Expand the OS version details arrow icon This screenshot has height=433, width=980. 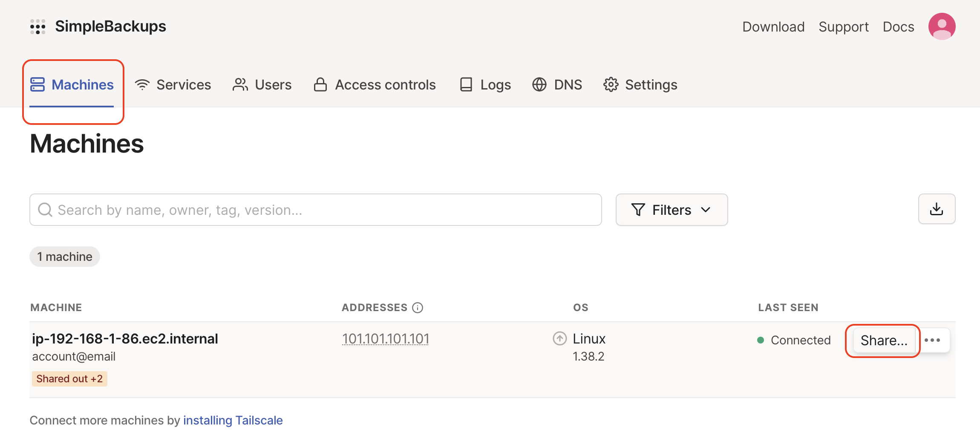[x=559, y=338]
